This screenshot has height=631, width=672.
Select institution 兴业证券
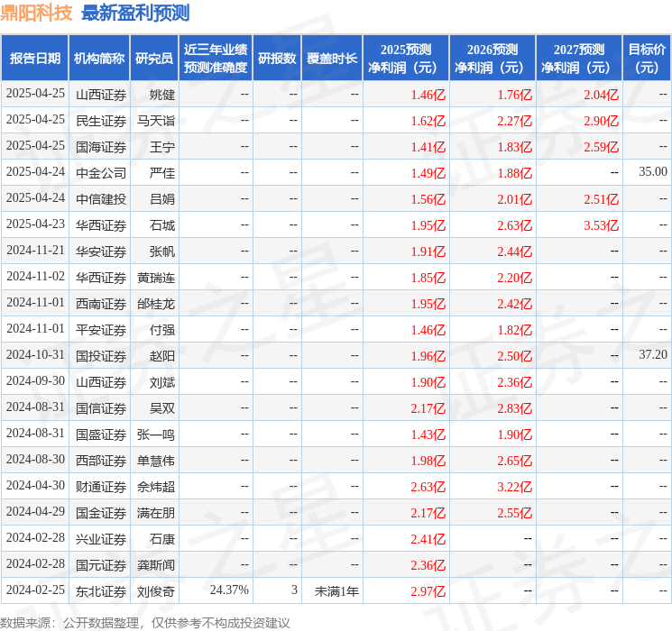(101, 539)
